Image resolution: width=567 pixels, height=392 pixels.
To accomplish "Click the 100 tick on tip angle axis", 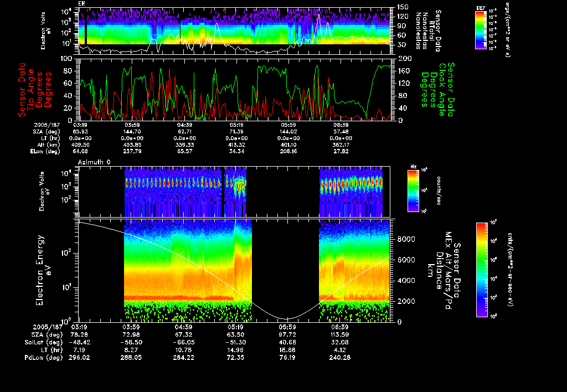I will (x=66, y=59).
